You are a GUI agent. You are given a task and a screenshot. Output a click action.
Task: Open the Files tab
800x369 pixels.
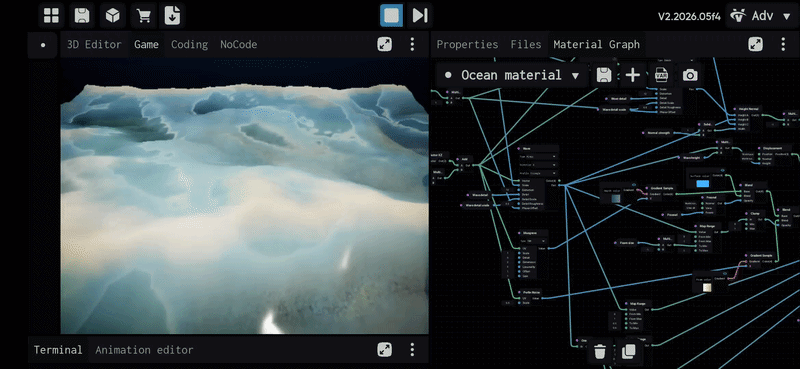click(x=526, y=44)
